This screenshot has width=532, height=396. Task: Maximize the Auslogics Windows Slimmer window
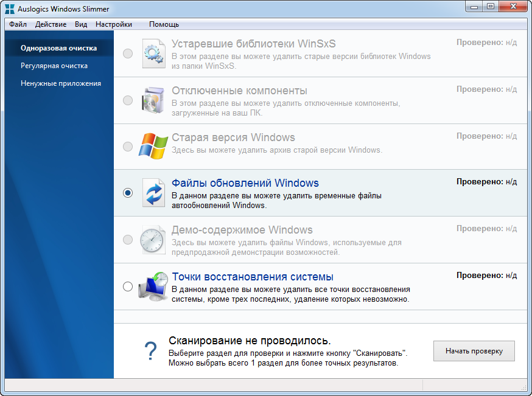(x=491, y=7)
